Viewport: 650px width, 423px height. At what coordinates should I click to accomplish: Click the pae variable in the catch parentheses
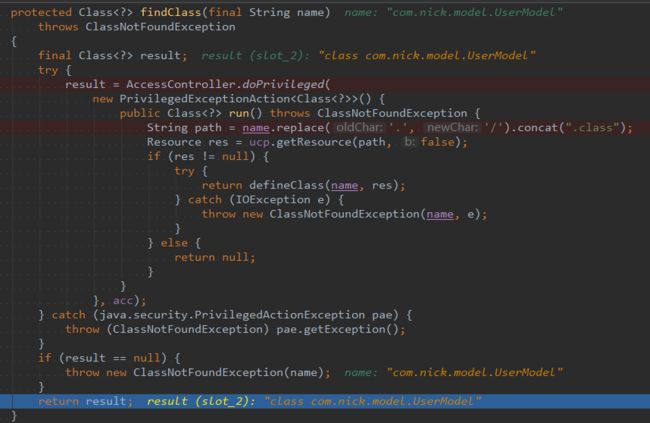tap(382, 315)
